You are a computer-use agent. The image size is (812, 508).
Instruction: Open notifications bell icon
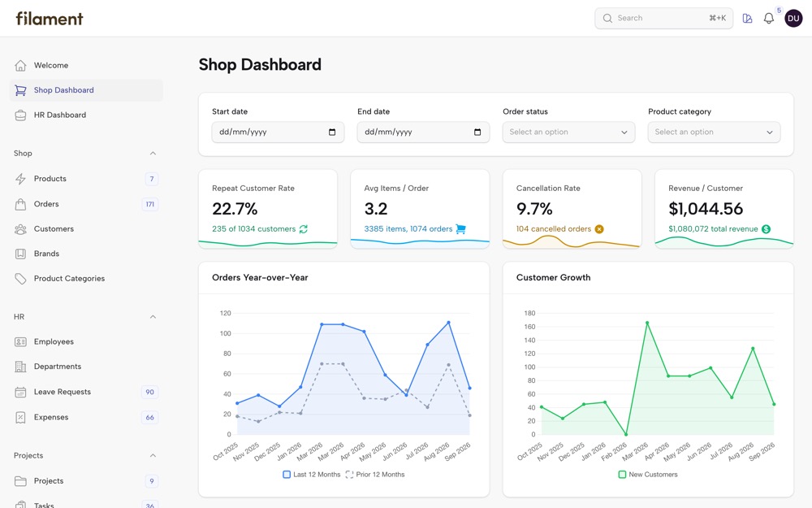768,19
